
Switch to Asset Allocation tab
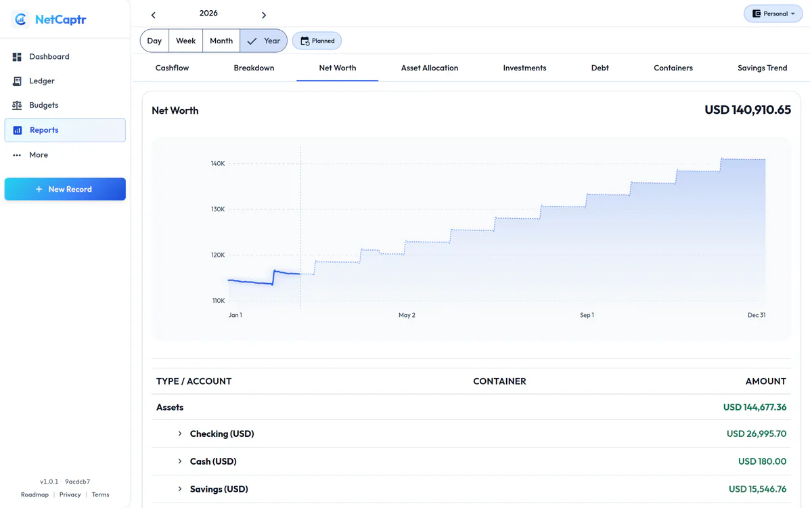pos(430,68)
